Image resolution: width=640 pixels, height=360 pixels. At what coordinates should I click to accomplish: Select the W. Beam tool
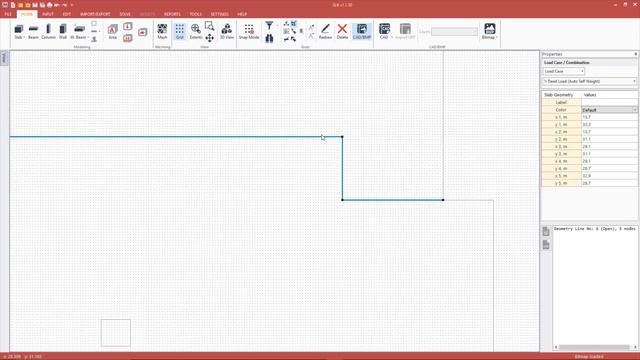pos(79,31)
